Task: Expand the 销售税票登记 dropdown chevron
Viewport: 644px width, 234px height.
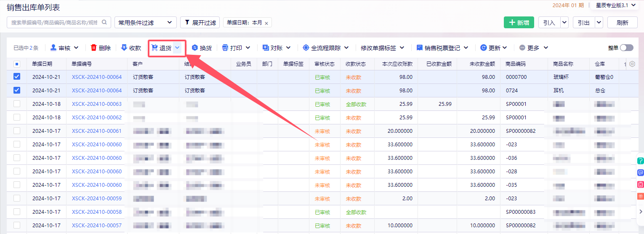Action: pos(466,48)
